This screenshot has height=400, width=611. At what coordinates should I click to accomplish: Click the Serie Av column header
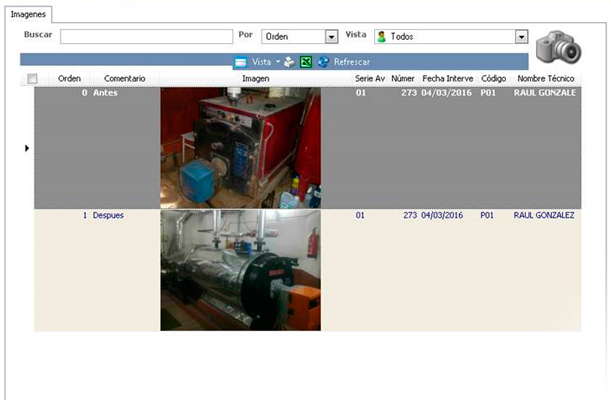click(370, 79)
